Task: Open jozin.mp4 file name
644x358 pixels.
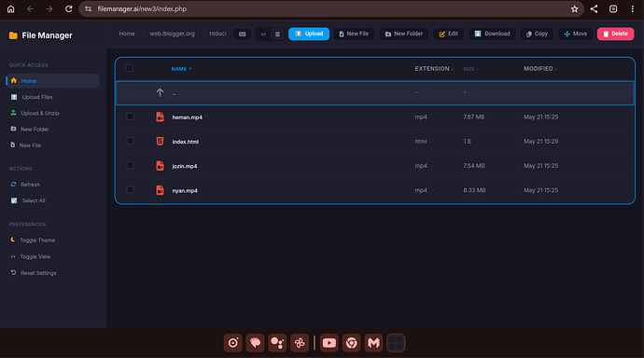Action: (x=185, y=166)
